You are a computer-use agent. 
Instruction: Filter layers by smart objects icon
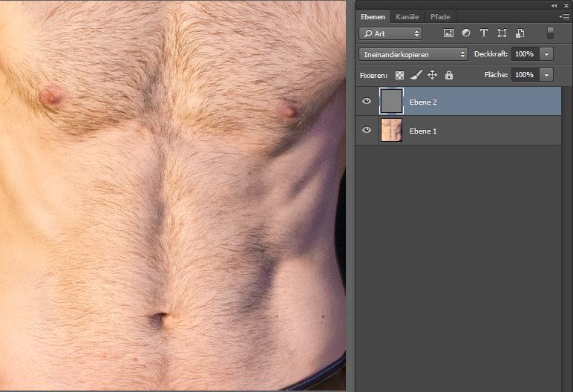[x=520, y=33]
